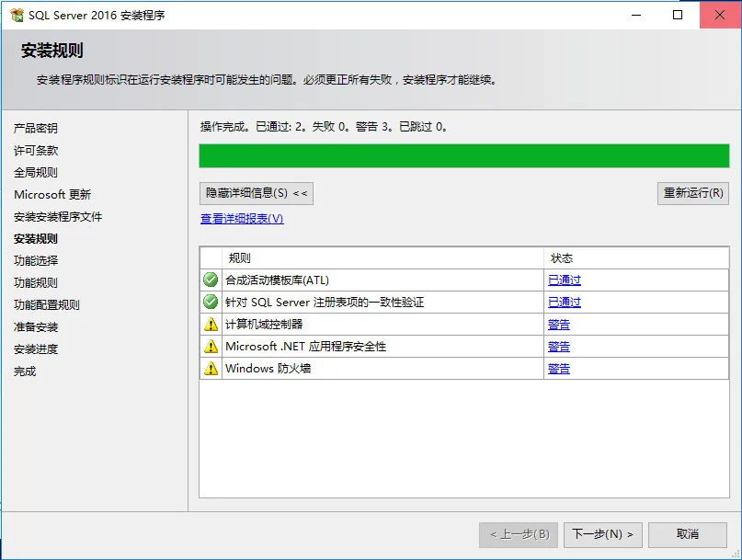Click warning icon beside Microsoft .NET 应用程序安全性
Viewport: 742px width, 560px height.
tap(211, 347)
